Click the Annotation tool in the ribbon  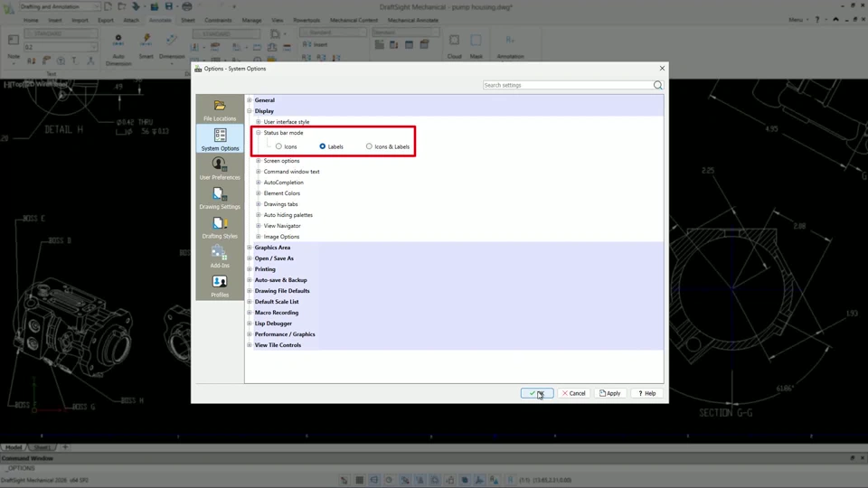510,46
